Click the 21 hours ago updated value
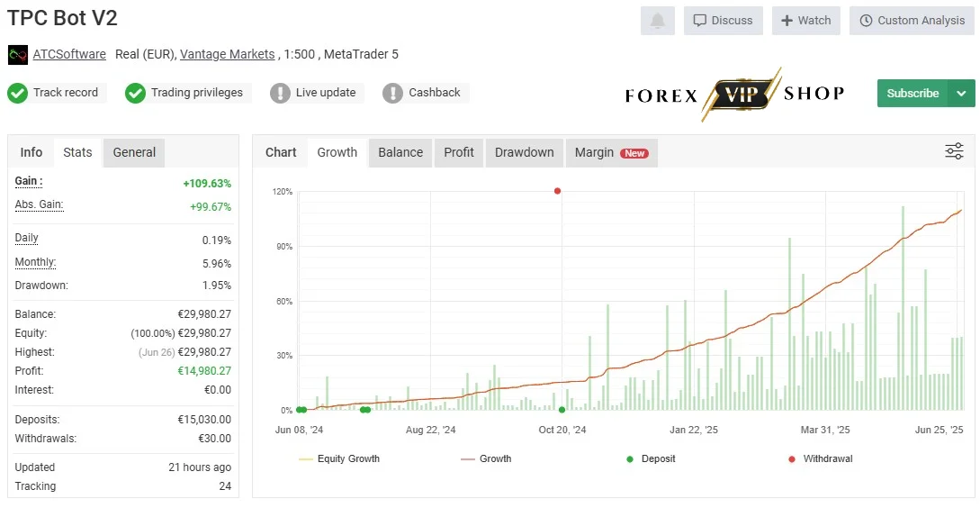 (x=200, y=467)
